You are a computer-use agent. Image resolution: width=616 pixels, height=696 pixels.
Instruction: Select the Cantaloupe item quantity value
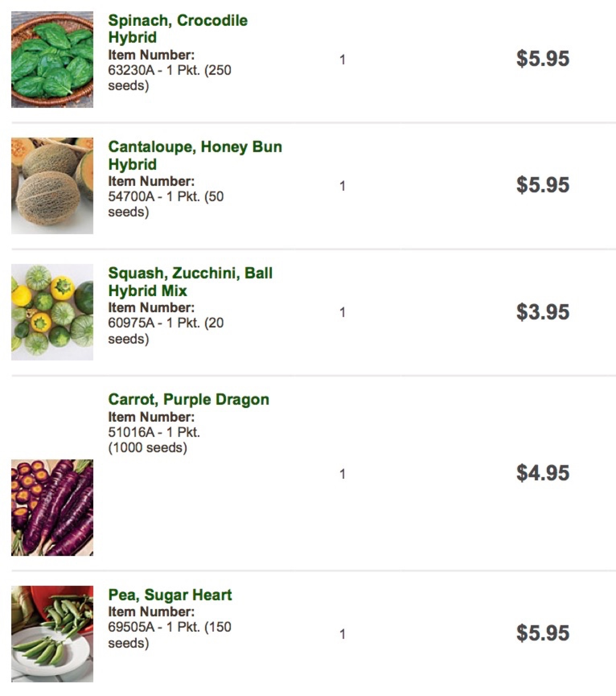coord(342,186)
